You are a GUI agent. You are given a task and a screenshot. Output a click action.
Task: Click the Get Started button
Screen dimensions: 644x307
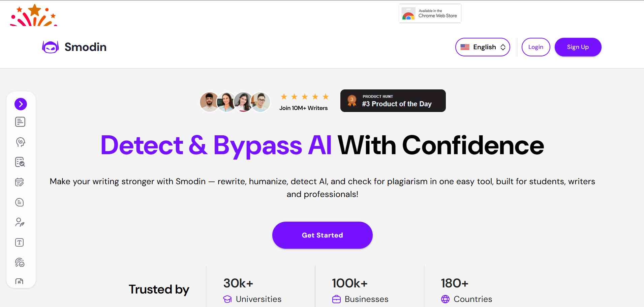coord(322,235)
